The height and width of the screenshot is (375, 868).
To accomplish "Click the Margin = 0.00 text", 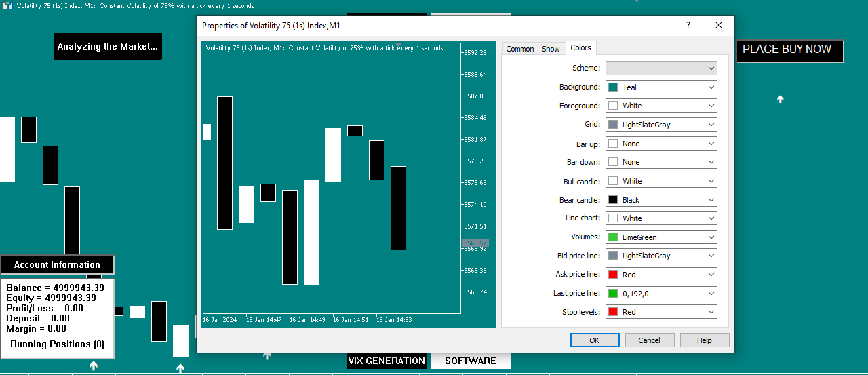I will click(x=36, y=328).
